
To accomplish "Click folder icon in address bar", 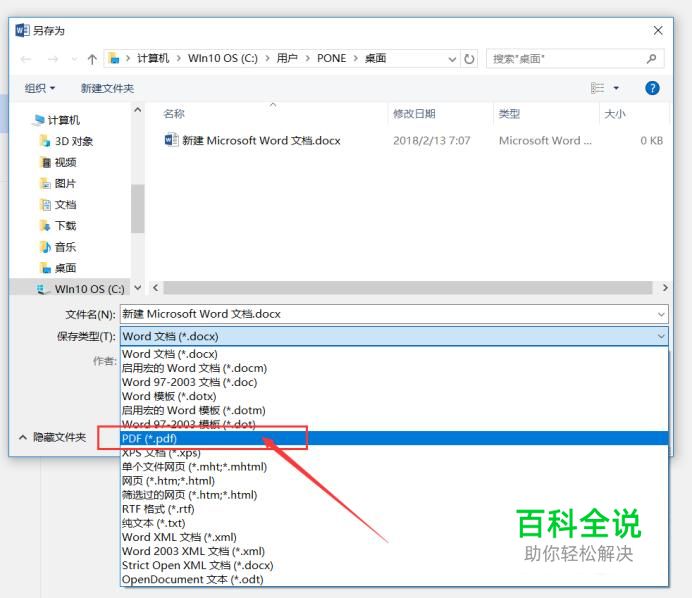I will pyautogui.click(x=114, y=58).
